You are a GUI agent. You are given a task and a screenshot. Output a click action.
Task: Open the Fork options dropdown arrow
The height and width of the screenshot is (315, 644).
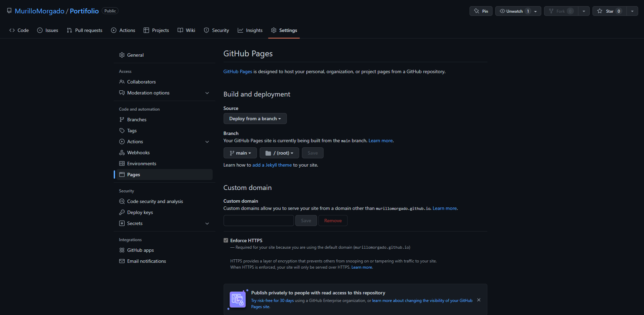(584, 11)
